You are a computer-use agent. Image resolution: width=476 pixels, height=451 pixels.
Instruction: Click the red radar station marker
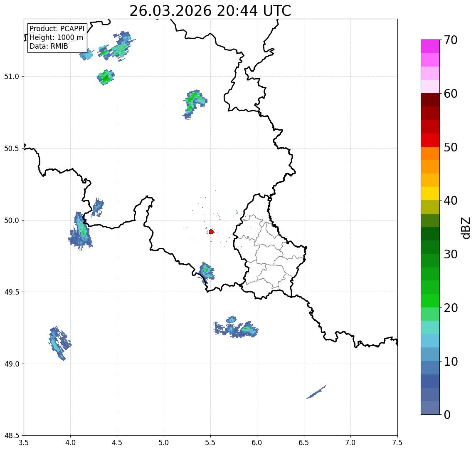[x=211, y=232]
